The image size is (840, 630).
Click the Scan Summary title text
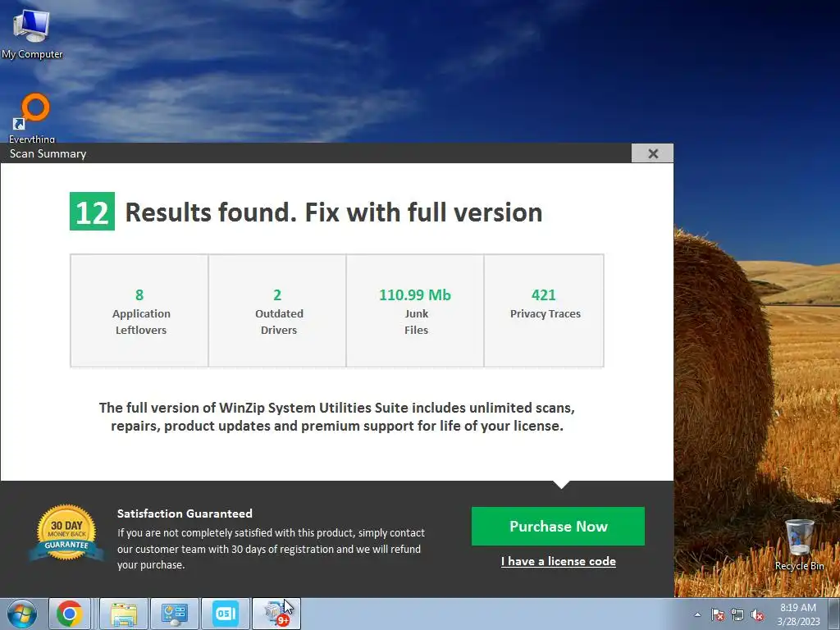tap(48, 153)
